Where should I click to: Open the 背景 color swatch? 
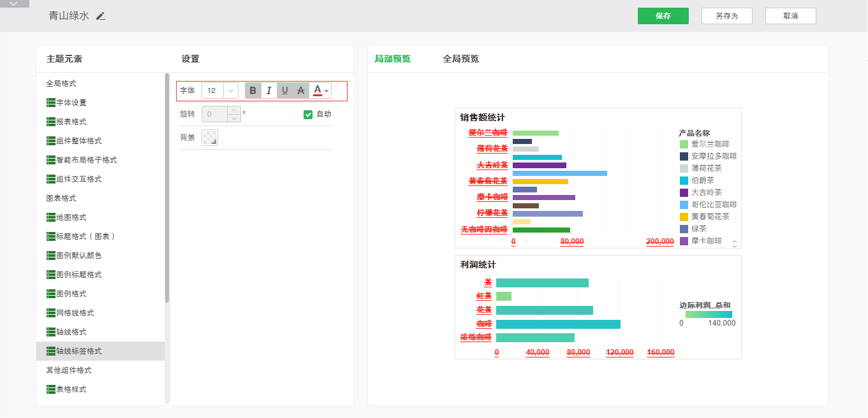coord(210,138)
